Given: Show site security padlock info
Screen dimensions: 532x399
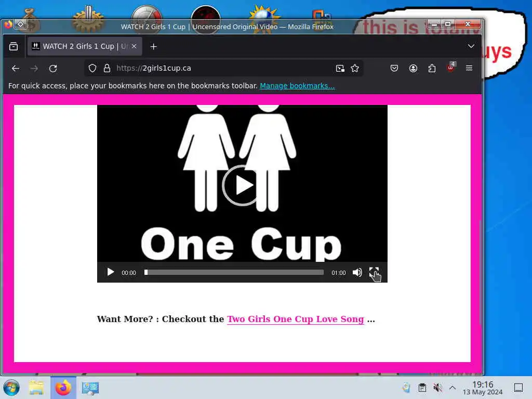Looking at the screenshot, I should [107, 68].
